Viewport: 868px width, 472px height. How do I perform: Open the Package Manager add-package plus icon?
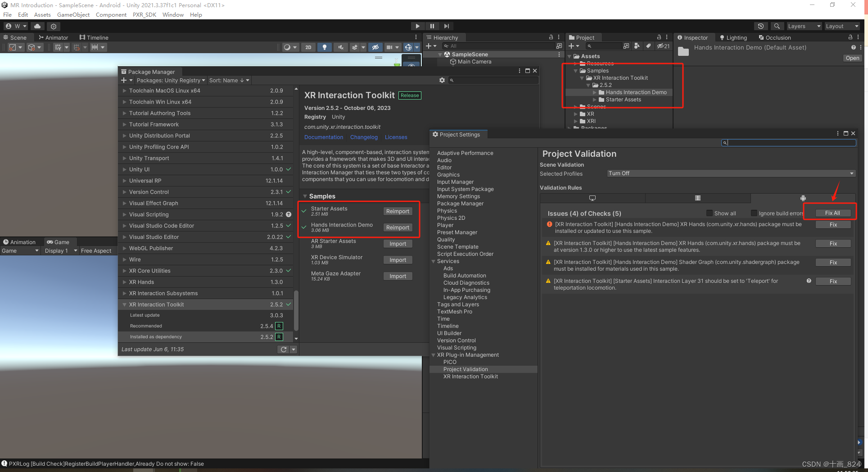pyautogui.click(x=127, y=80)
